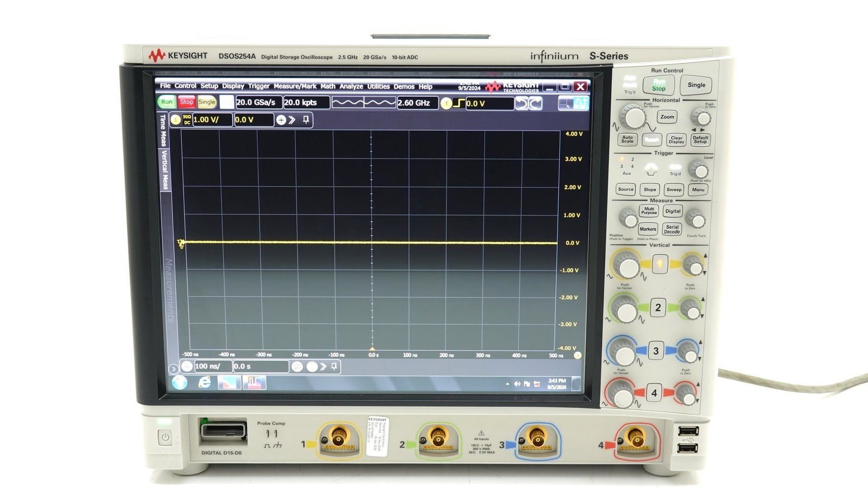Open the Analyze menu
868x489 pixels.
(351, 86)
